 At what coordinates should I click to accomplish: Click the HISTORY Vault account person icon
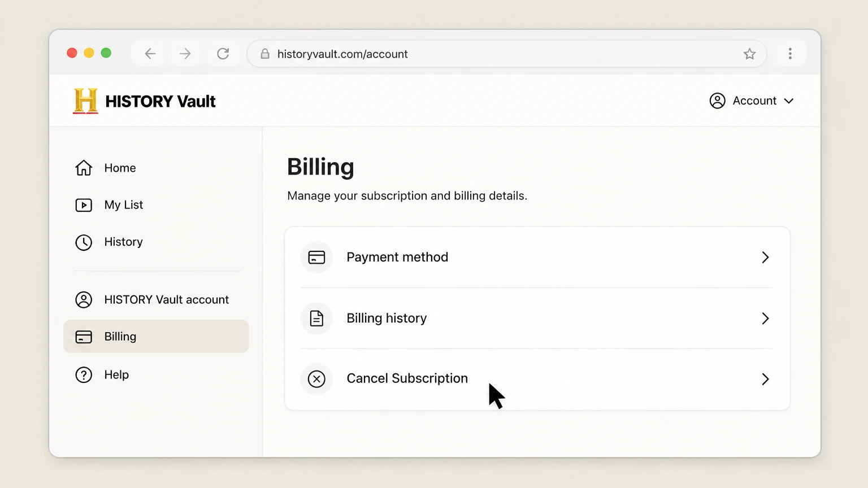tap(84, 300)
